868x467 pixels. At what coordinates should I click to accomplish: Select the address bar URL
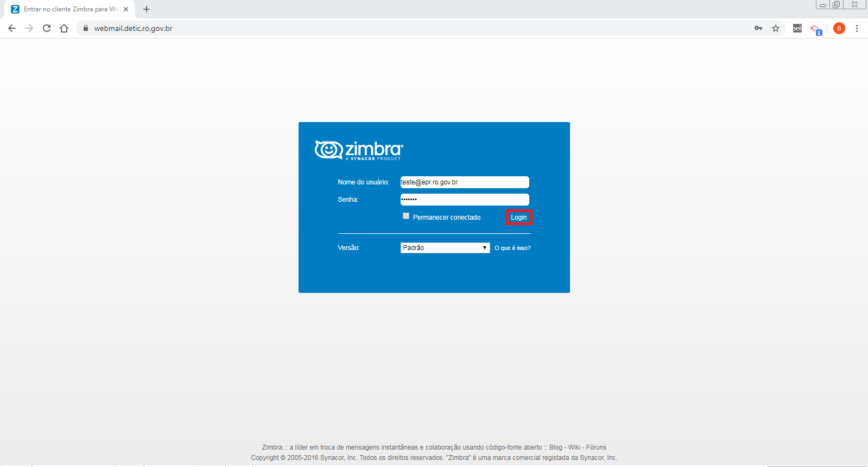(x=134, y=28)
